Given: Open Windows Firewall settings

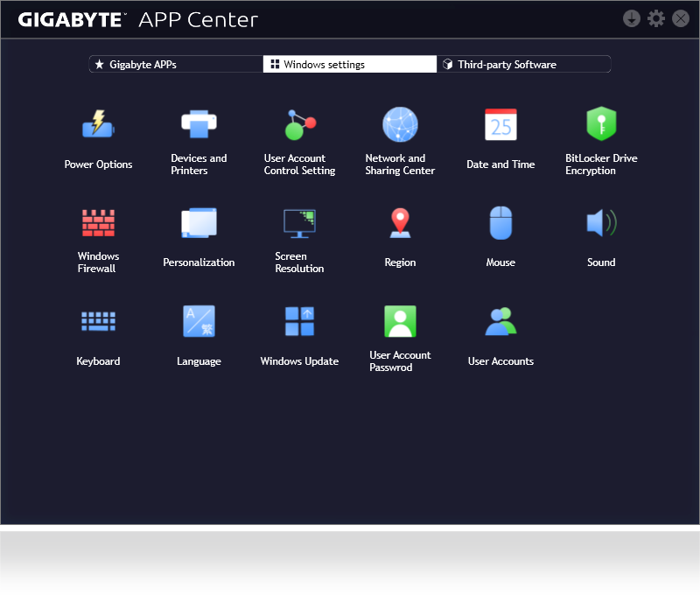Looking at the screenshot, I should point(98,223).
